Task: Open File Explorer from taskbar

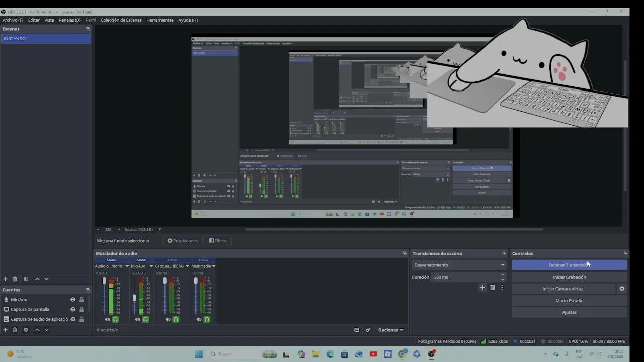Action: point(315,354)
